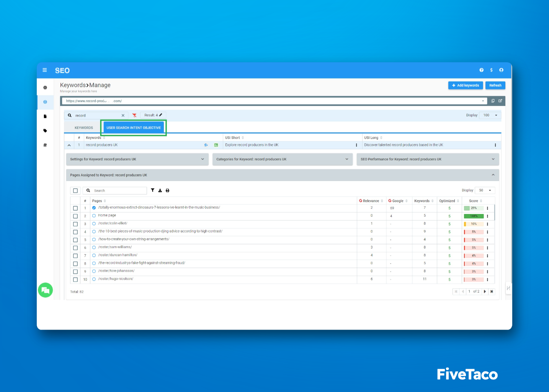The width and height of the screenshot is (549, 392).
Task: Open the help question mark icon
Action: point(481,70)
